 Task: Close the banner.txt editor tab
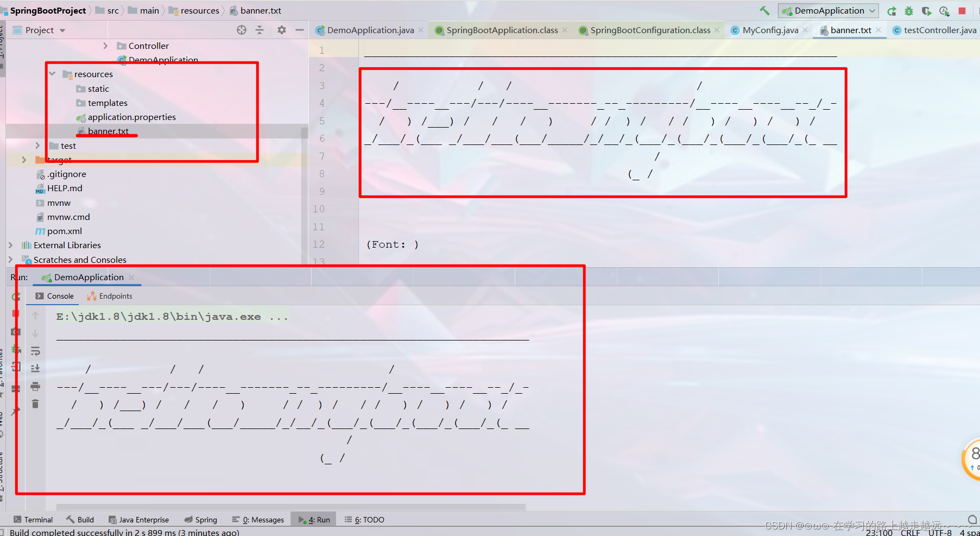(878, 30)
